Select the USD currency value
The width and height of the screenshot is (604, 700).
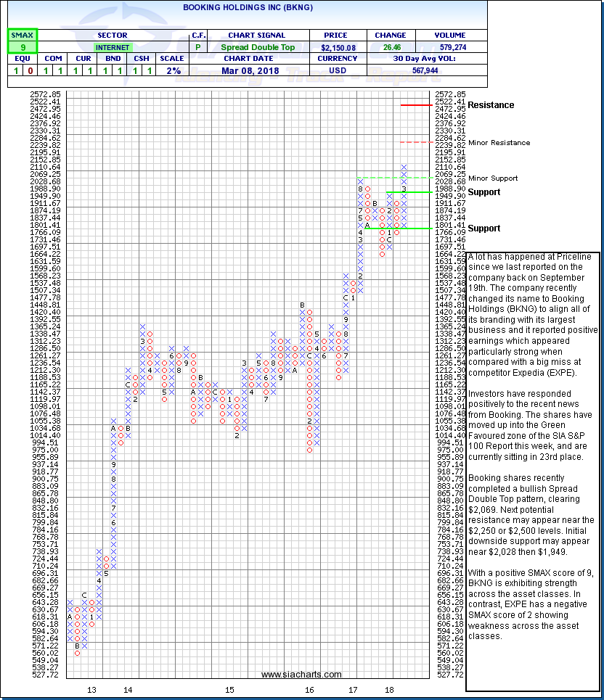point(338,71)
